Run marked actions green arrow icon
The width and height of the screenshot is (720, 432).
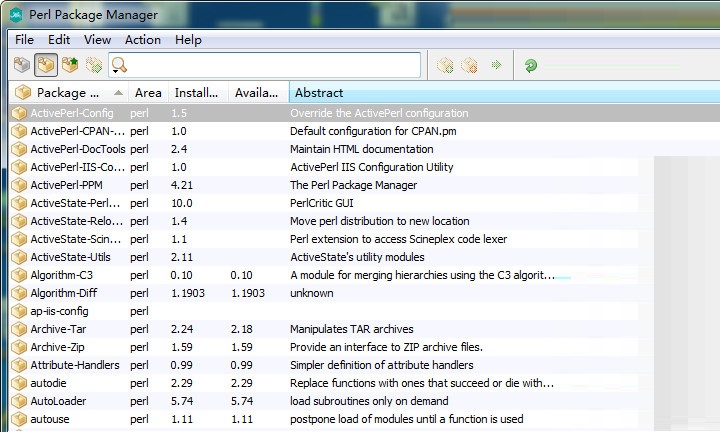(496, 65)
